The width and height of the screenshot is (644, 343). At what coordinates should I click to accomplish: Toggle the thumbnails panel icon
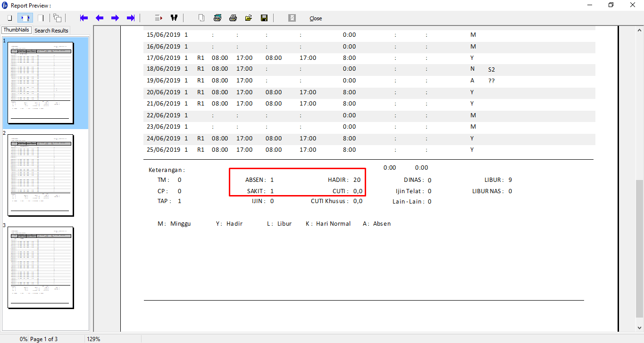pyautogui.click(x=57, y=18)
